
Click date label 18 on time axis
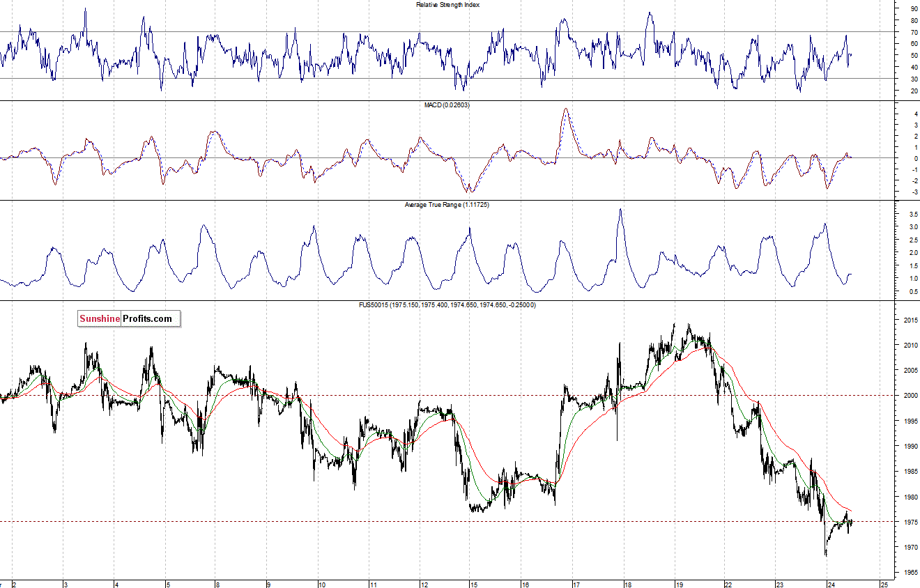tap(627, 585)
